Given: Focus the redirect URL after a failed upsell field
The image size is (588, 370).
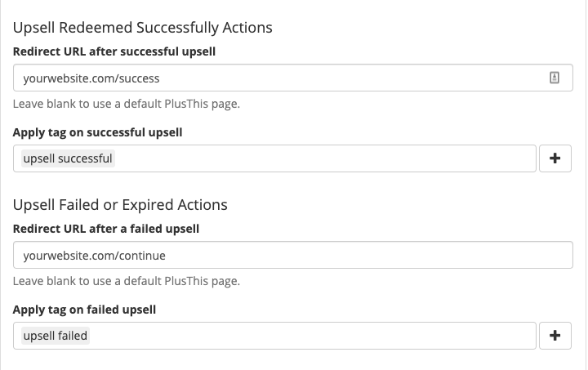Looking at the screenshot, I should point(293,255).
